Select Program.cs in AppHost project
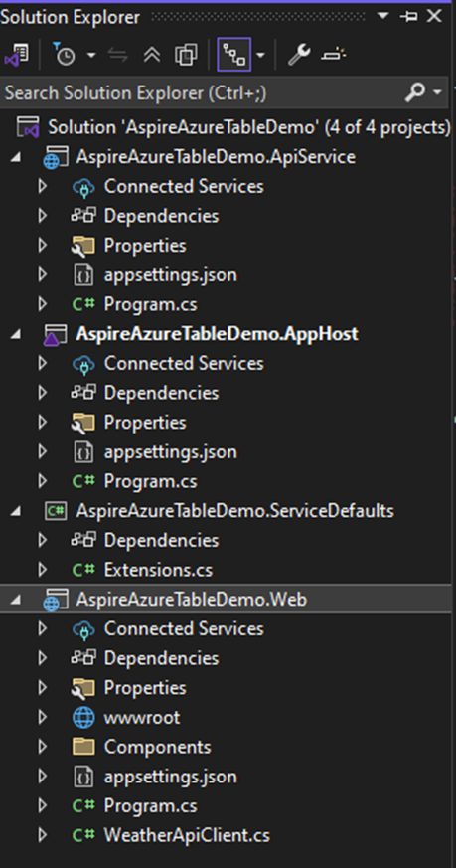 pos(151,481)
